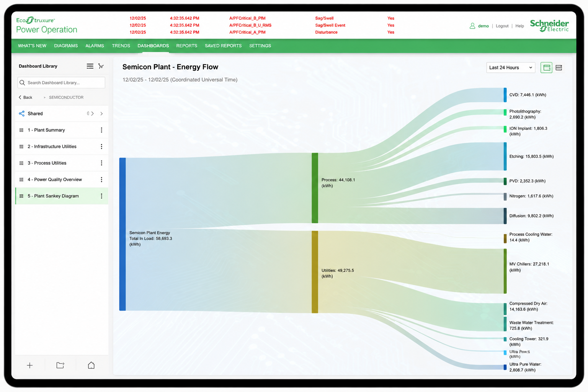Image resolution: width=588 pixels, height=392 pixels.
Task: Open the three-dot menu for 4 - Power Quality Overview
Action: click(101, 180)
